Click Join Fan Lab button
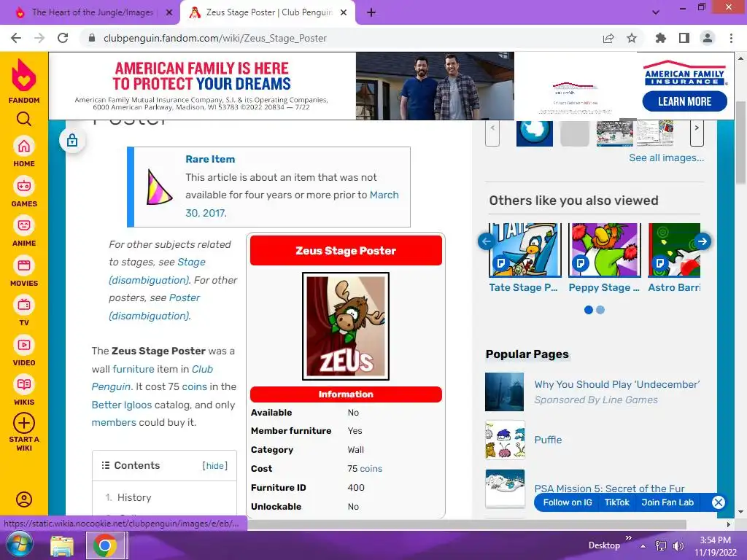 (x=667, y=502)
